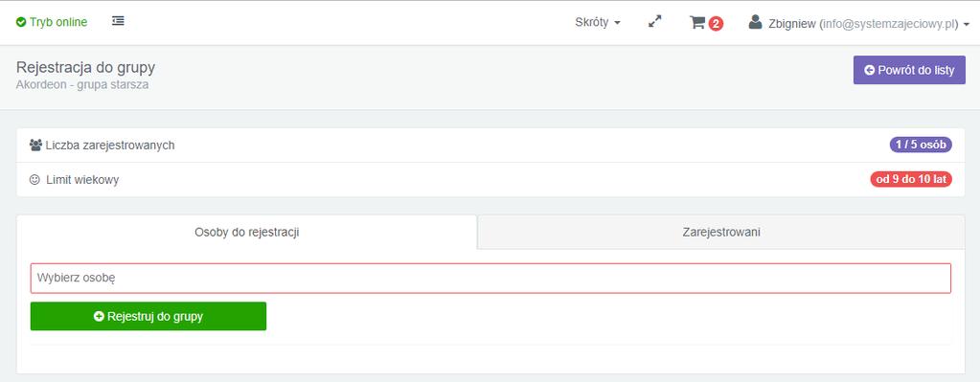Click the red cart badge showing 2

click(x=716, y=24)
